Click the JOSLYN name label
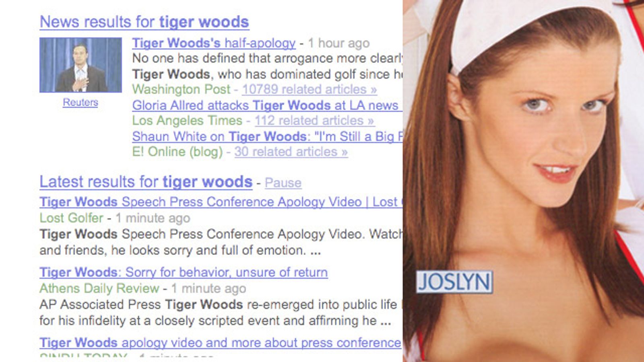This screenshot has width=644, height=362. (x=454, y=282)
